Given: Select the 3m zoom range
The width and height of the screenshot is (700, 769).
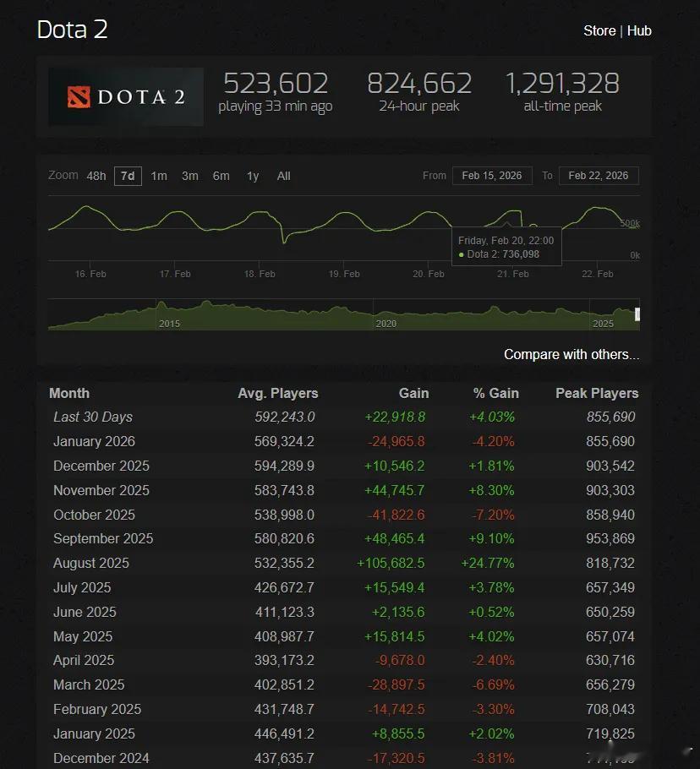Looking at the screenshot, I should 189,176.
